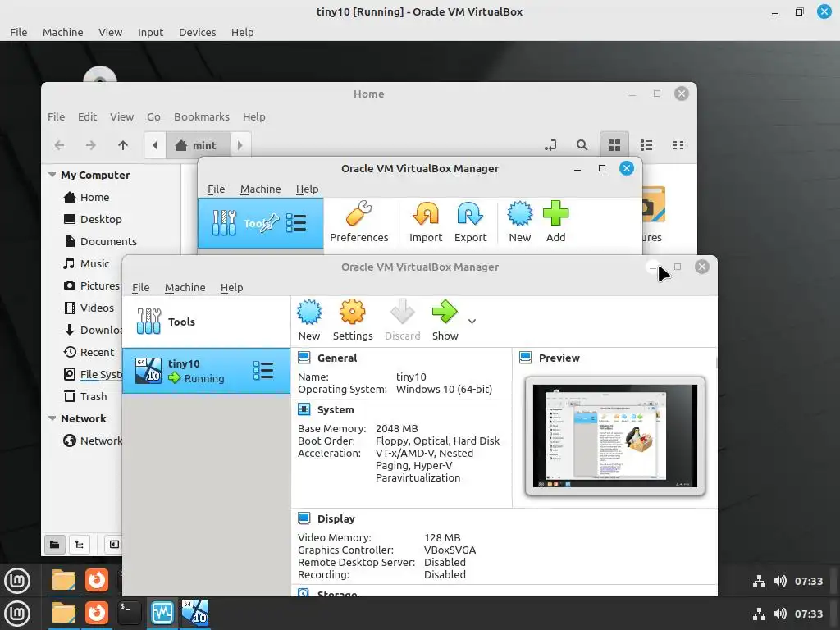Open Bookmarks menu in Home file manager
Image resolution: width=840 pixels, height=630 pixels.
(202, 116)
